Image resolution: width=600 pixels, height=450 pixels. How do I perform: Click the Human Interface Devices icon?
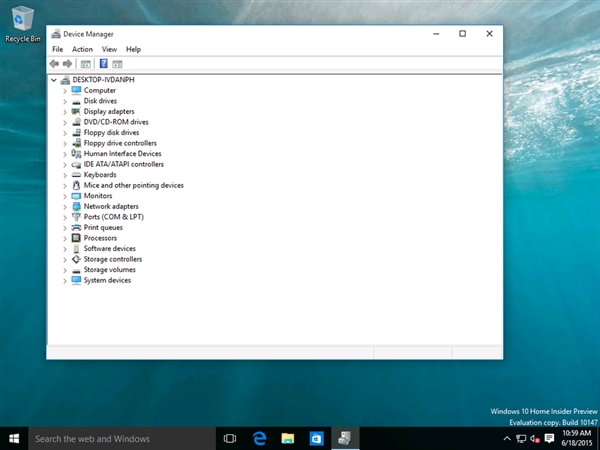click(77, 153)
